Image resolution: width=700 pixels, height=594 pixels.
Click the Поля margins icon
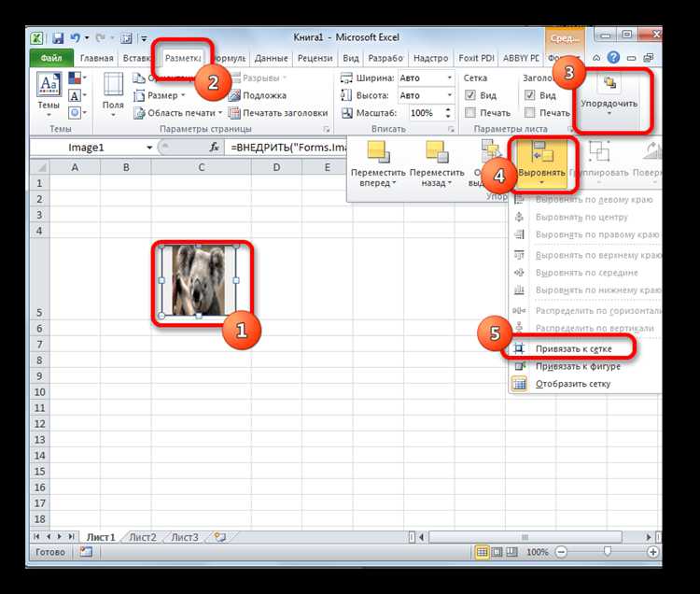click(113, 84)
